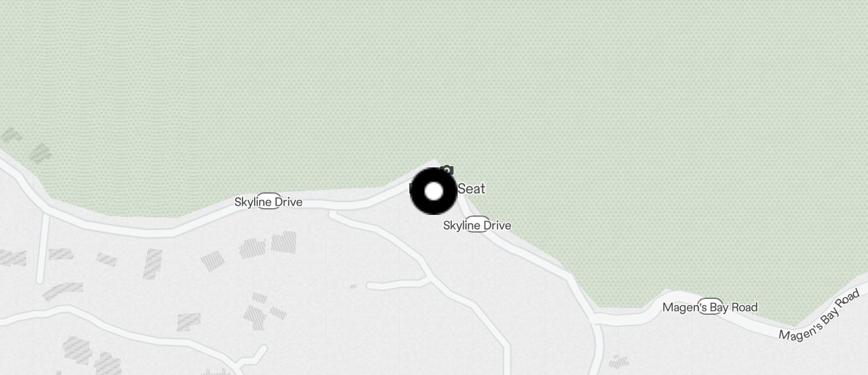Click the tall narrow hatched building below Skyline Drive
Viewport: 868px width, 375px height.
click(152, 264)
